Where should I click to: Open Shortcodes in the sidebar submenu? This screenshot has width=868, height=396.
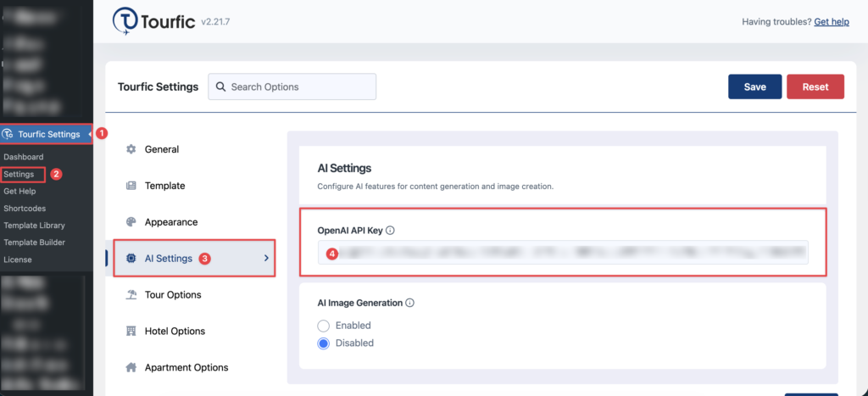pyautogui.click(x=25, y=209)
